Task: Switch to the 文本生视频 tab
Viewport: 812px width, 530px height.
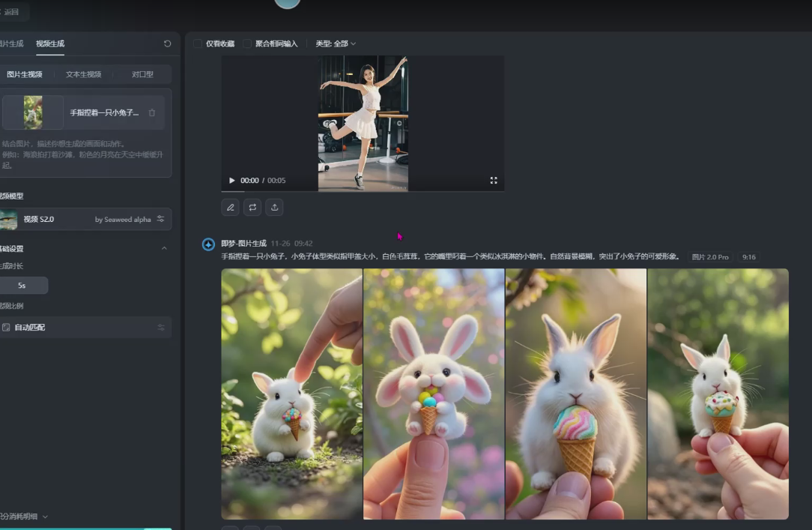Action: click(x=83, y=74)
